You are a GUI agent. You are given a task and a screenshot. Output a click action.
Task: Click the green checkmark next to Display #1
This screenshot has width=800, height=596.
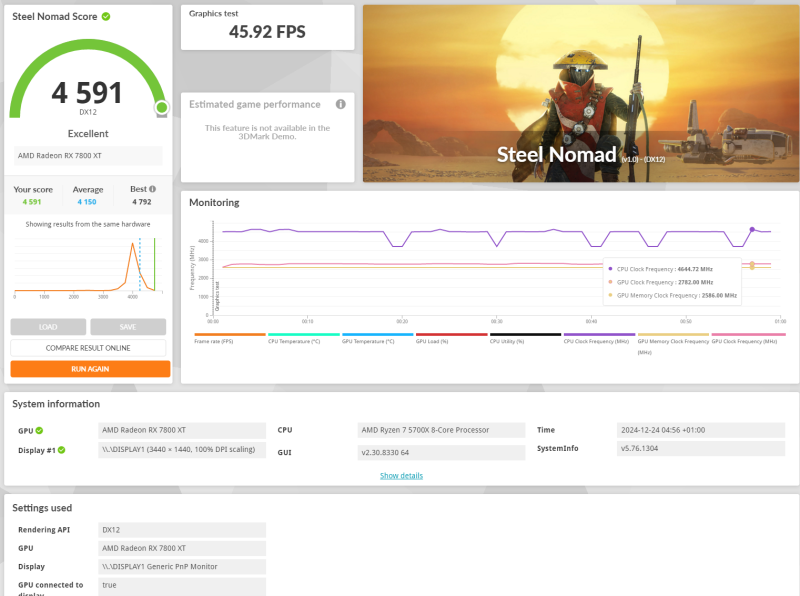(x=61, y=450)
